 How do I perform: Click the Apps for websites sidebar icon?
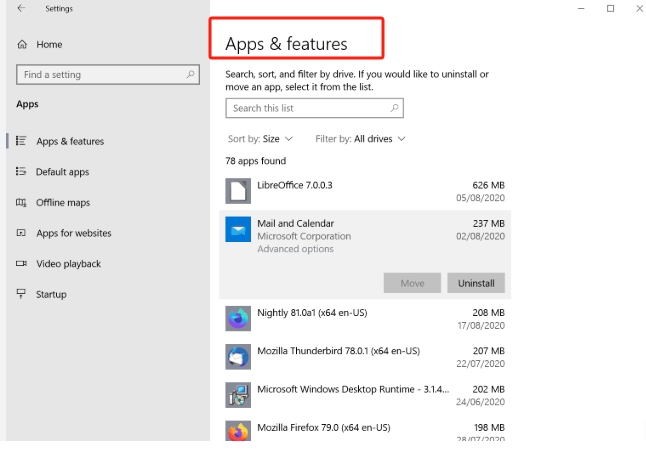coord(21,233)
